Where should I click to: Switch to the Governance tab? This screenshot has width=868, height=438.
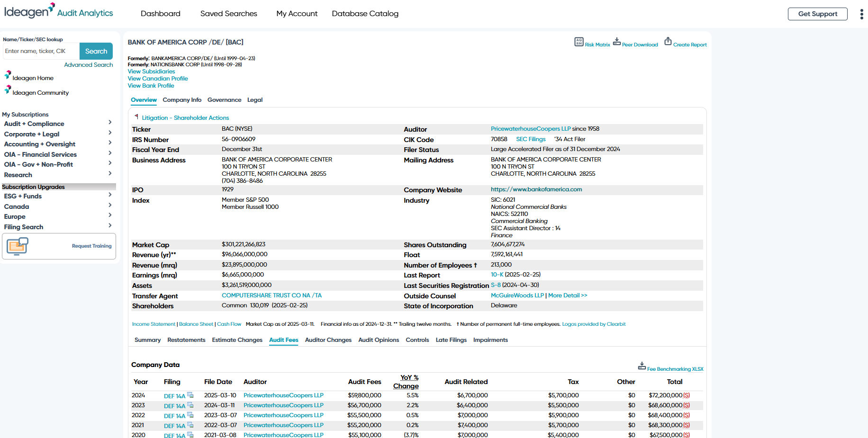pos(224,100)
